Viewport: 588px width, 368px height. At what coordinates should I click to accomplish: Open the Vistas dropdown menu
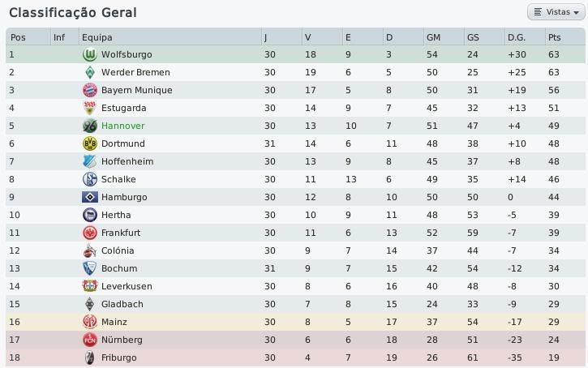tap(556, 12)
